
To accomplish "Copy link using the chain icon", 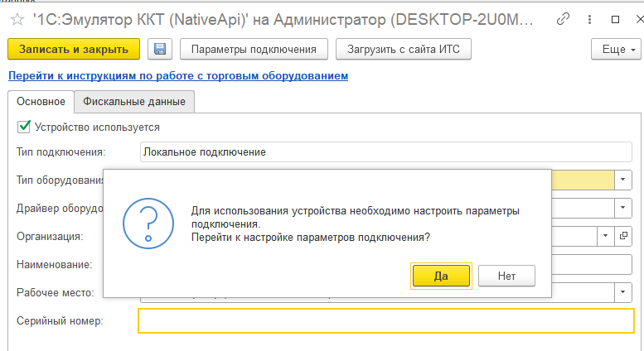I will (x=563, y=17).
